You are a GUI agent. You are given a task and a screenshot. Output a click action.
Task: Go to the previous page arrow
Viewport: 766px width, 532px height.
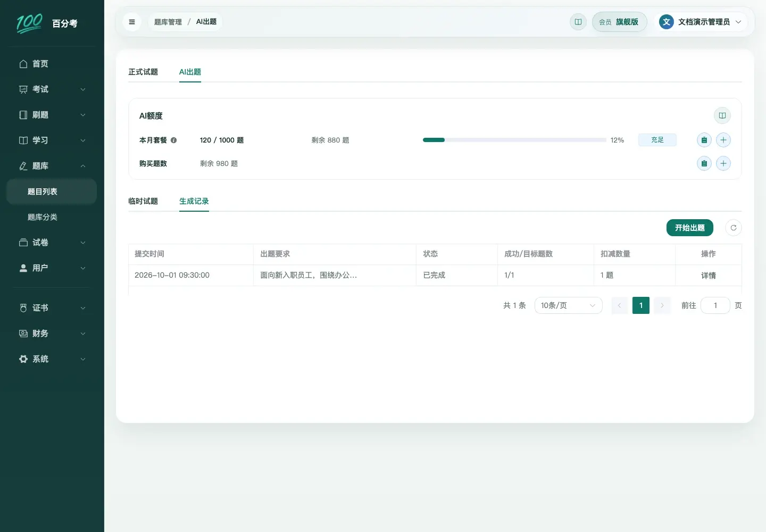pyautogui.click(x=620, y=305)
